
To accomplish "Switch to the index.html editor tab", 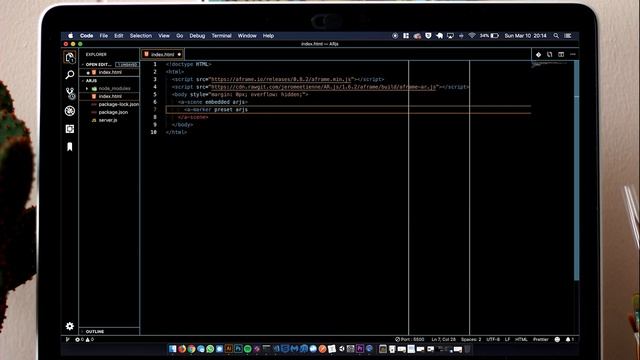I will 162,54.
